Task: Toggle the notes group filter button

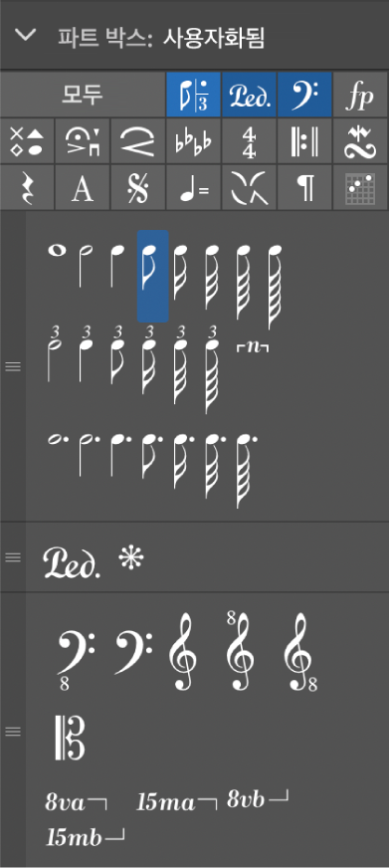Action: pyautogui.click(x=194, y=95)
